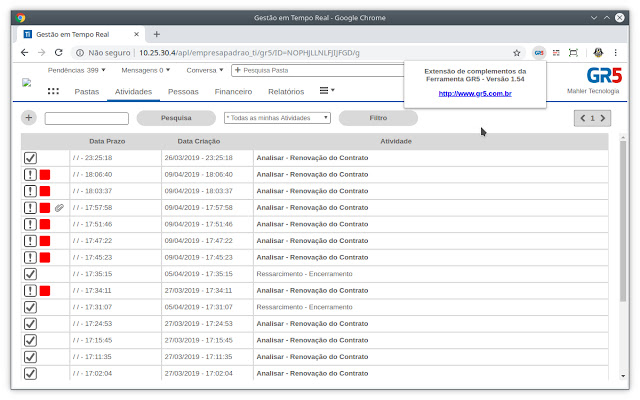Close the Gestão em Tempo Real tab
Viewport: 640px width, 400px height.
point(136,34)
